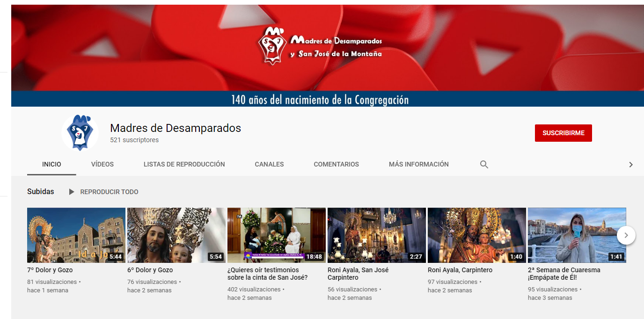644x319 pixels.
Task: Click the Madres de Desamparados channel avatar
Action: pyautogui.click(x=80, y=133)
